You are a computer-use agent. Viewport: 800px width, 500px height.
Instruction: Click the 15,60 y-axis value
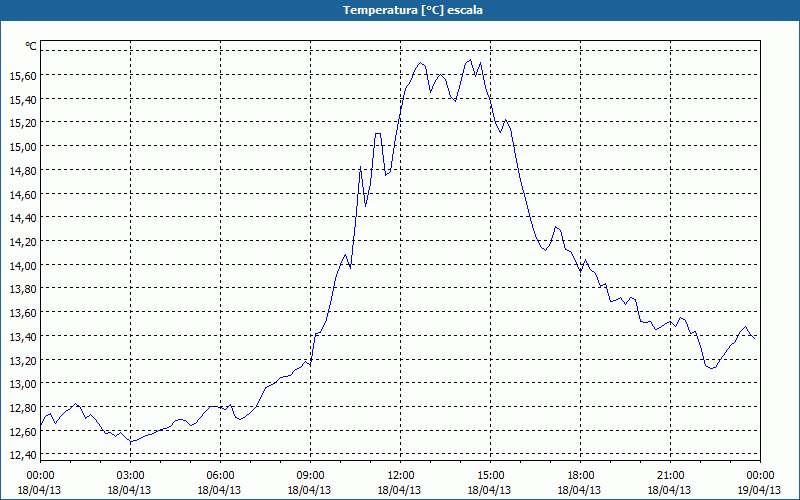(23, 76)
